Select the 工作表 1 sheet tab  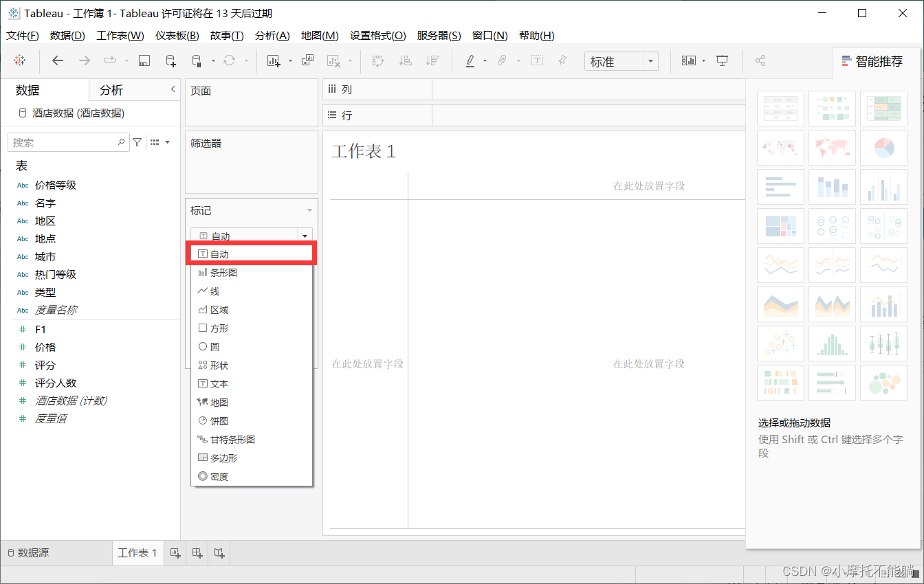click(x=137, y=553)
